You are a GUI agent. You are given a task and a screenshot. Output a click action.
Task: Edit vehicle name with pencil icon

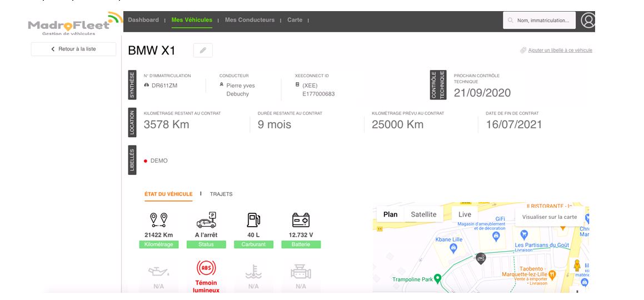(x=203, y=51)
